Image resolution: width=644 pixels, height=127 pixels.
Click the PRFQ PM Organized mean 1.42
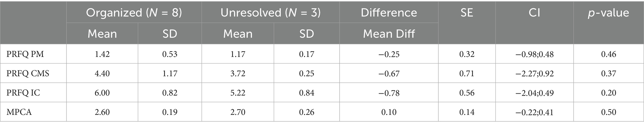[102, 54]
